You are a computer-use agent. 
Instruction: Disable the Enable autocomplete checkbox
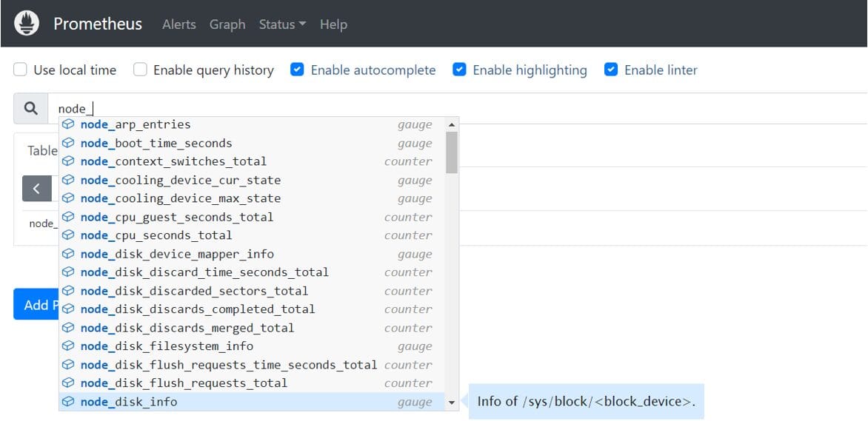(x=297, y=70)
